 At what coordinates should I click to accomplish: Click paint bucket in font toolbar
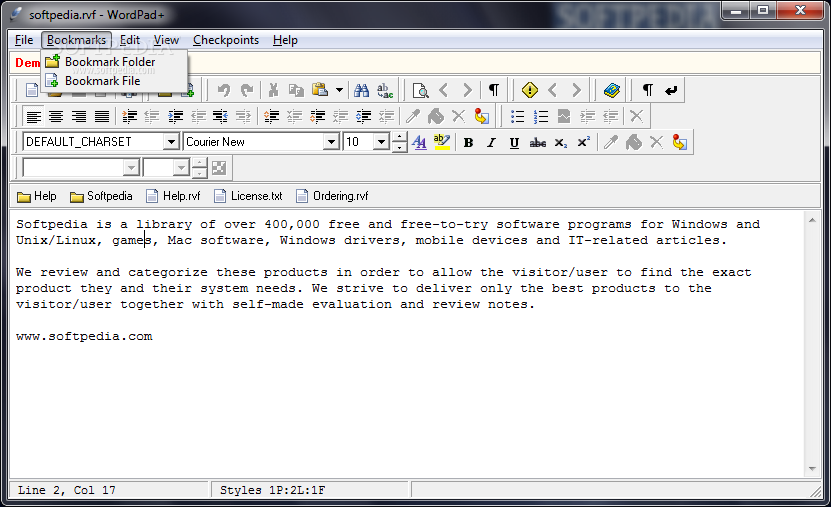coord(633,142)
